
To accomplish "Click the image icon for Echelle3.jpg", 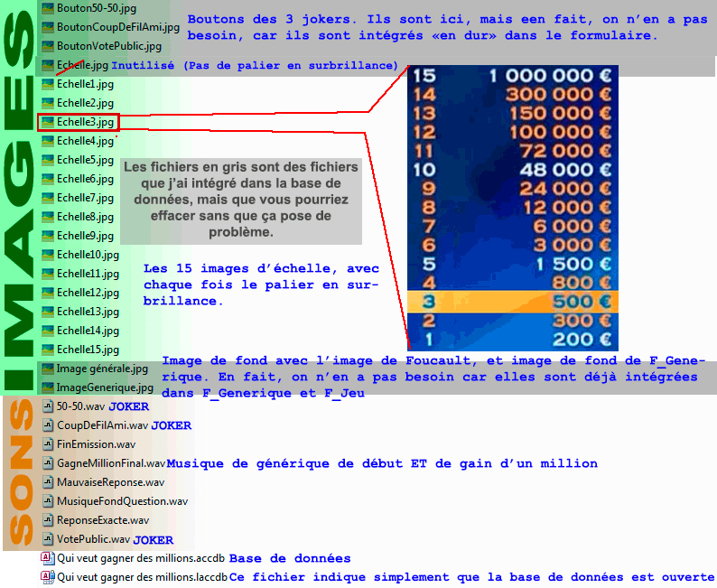I will (48, 122).
